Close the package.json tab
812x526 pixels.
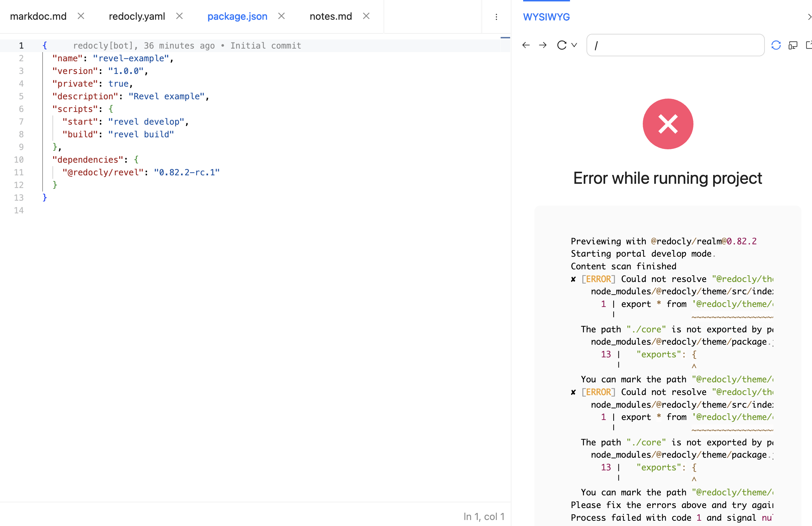coord(281,16)
